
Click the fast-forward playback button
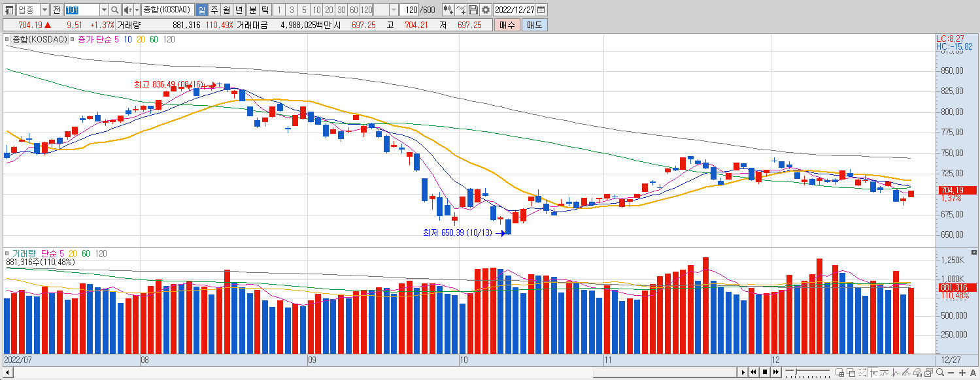[776, 372]
